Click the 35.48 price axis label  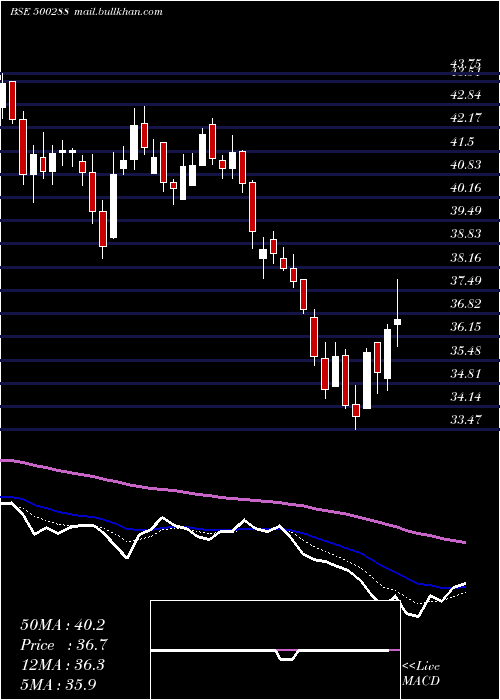click(x=466, y=350)
